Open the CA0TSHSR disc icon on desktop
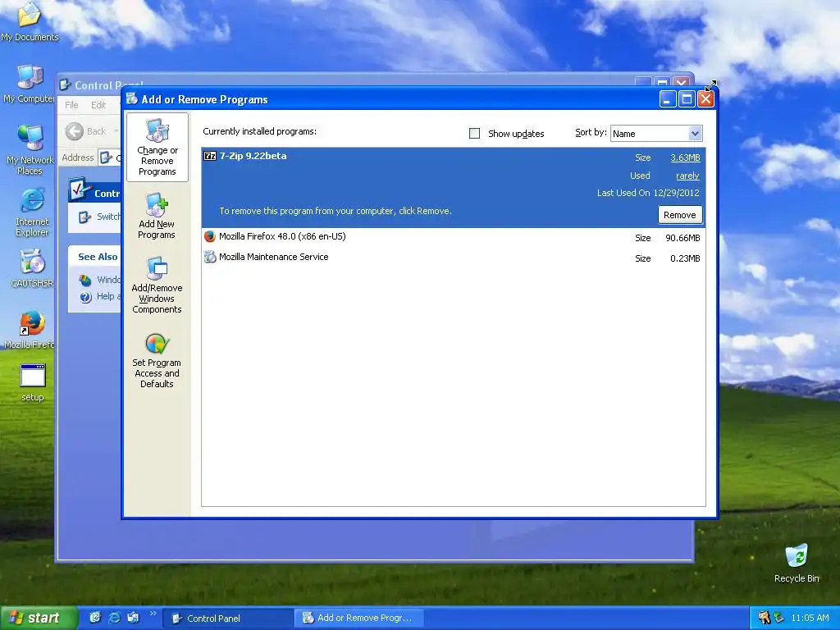The width and height of the screenshot is (840, 630). (32, 268)
